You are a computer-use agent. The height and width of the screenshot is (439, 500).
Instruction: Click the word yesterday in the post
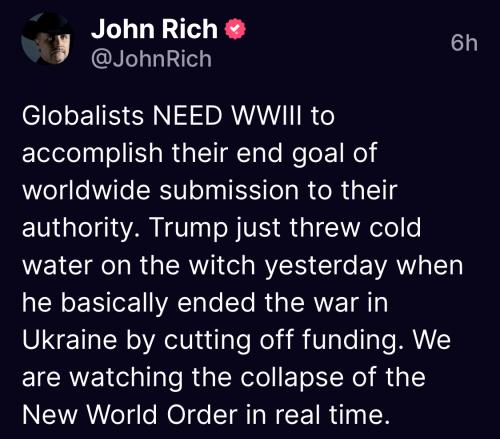pyautogui.click(x=326, y=267)
